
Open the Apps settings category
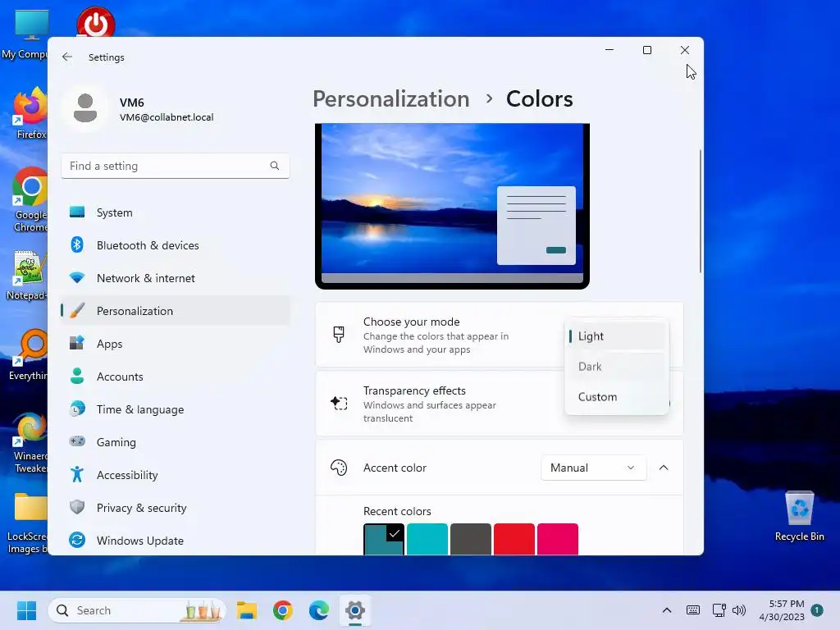point(176,344)
